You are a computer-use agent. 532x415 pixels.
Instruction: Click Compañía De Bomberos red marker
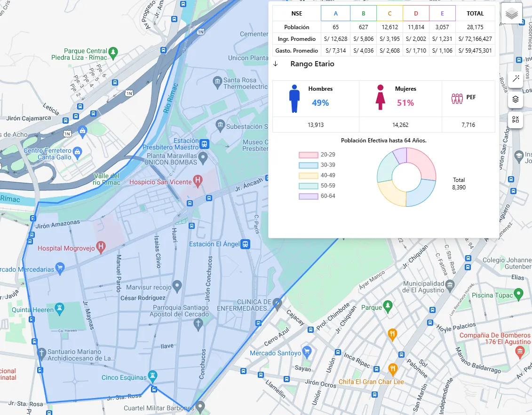(520, 352)
